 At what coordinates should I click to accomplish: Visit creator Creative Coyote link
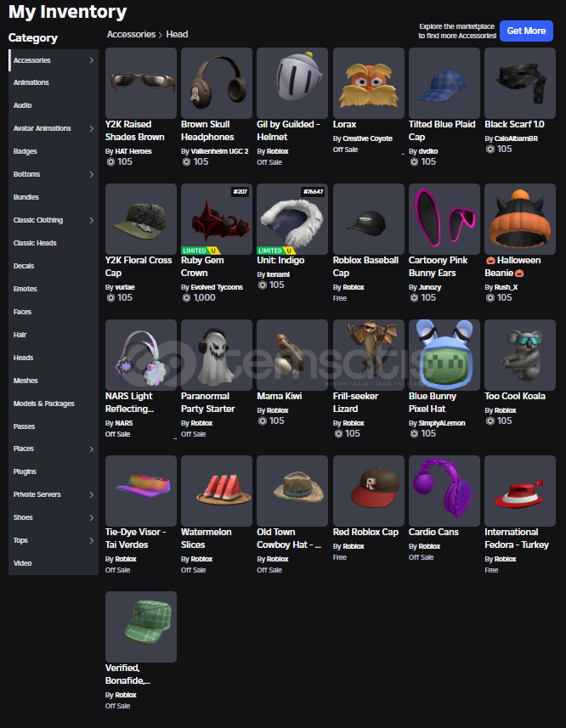[367, 138]
